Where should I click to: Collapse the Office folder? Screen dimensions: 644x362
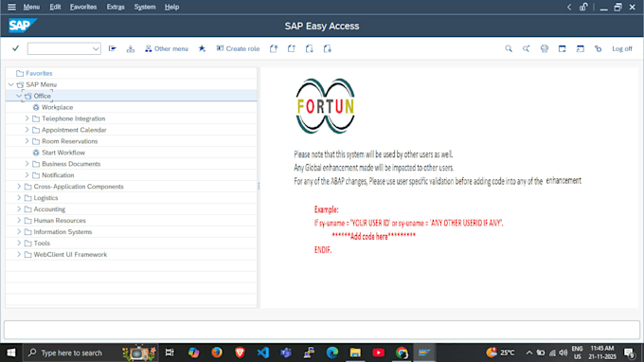click(x=19, y=96)
